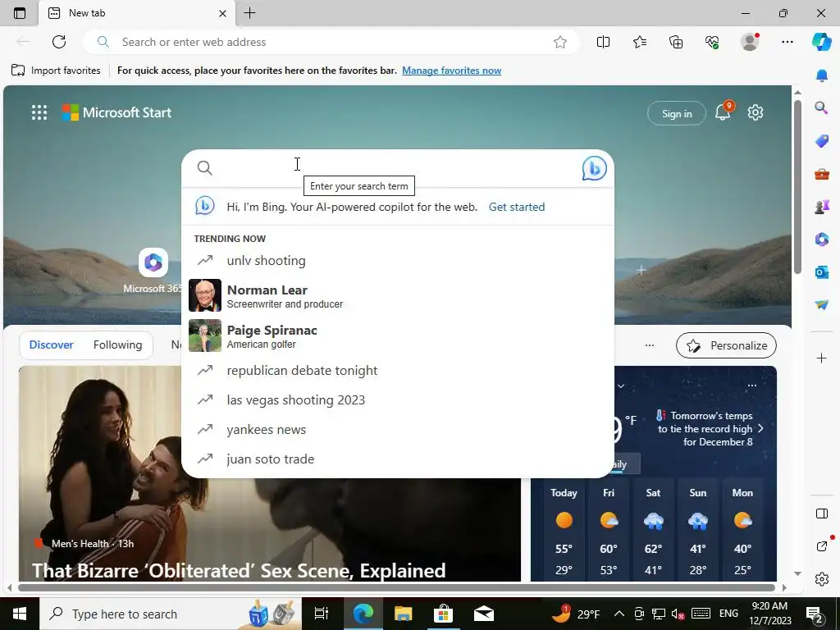Open Microsoft Start app launcher grid

(x=39, y=112)
